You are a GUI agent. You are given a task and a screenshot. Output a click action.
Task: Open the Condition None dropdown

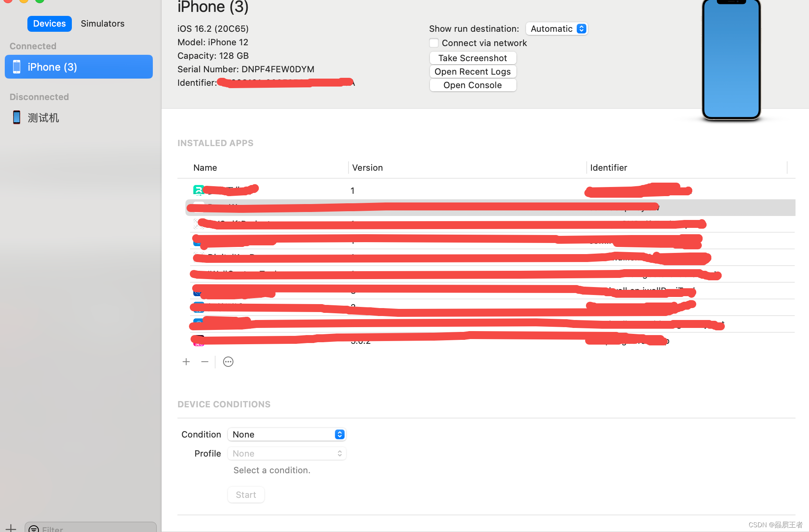coord(287,434)
